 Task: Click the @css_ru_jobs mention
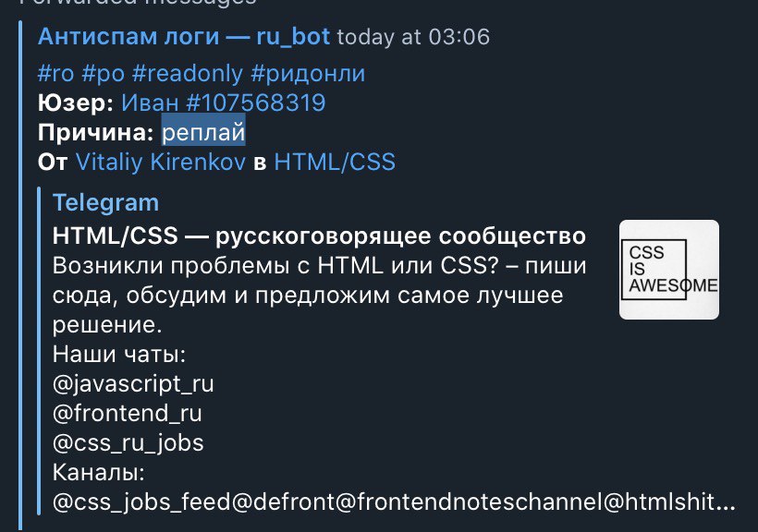click(128, 443)
